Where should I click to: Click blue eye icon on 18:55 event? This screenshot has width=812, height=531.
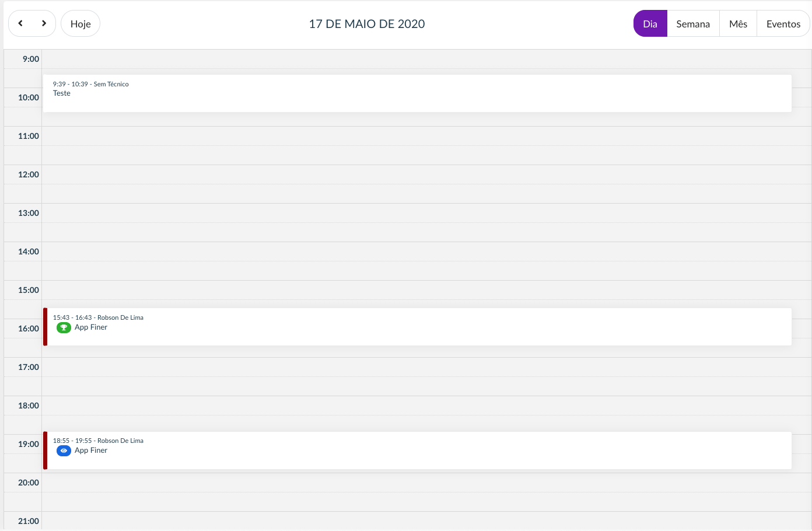[64, 450]
